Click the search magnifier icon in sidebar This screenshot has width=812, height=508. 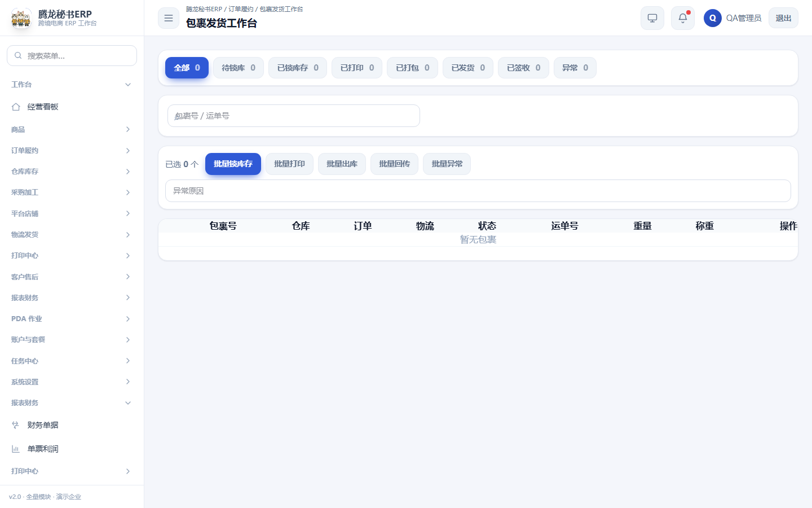(x=18, y=55)
